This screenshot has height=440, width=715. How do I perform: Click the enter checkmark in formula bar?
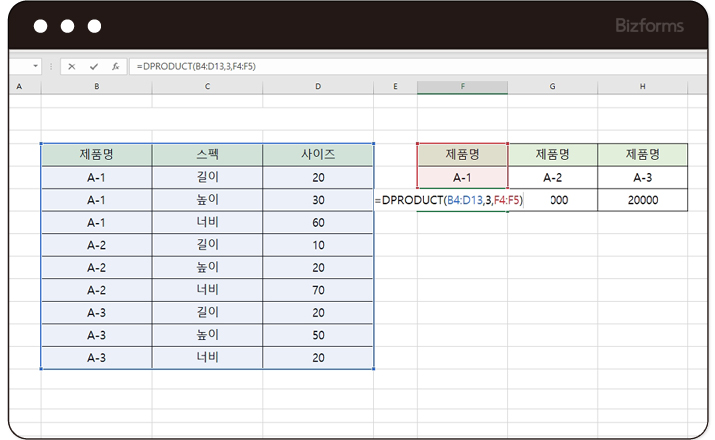pyautogui.click(x=94, y=66)
